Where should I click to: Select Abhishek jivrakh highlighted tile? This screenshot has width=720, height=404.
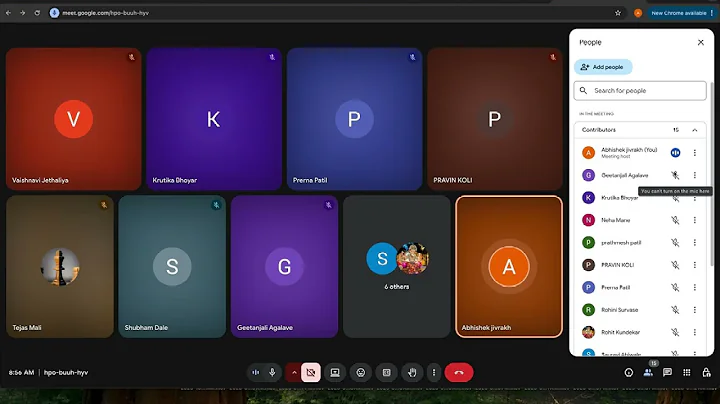[509, 267]
